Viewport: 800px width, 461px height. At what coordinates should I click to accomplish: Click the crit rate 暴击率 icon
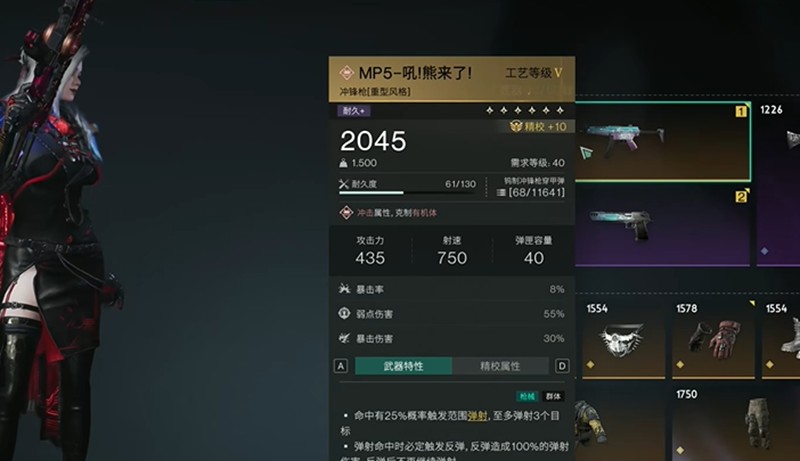(x=344, y=289)
